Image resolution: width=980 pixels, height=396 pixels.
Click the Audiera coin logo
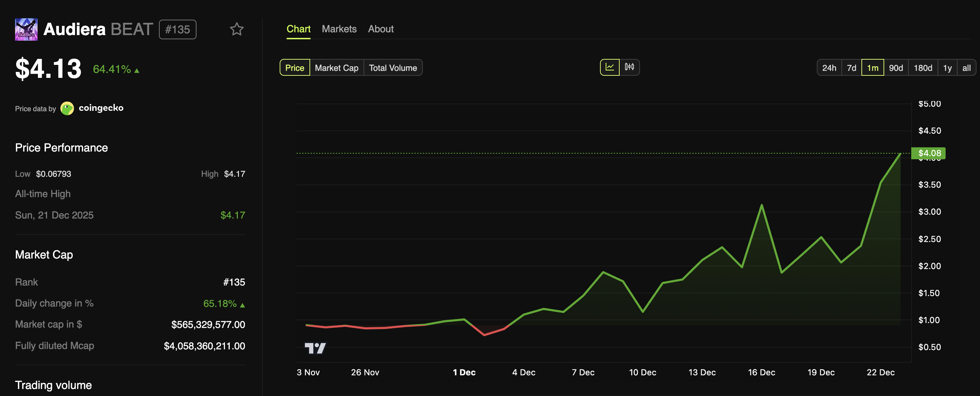(26, 29)
